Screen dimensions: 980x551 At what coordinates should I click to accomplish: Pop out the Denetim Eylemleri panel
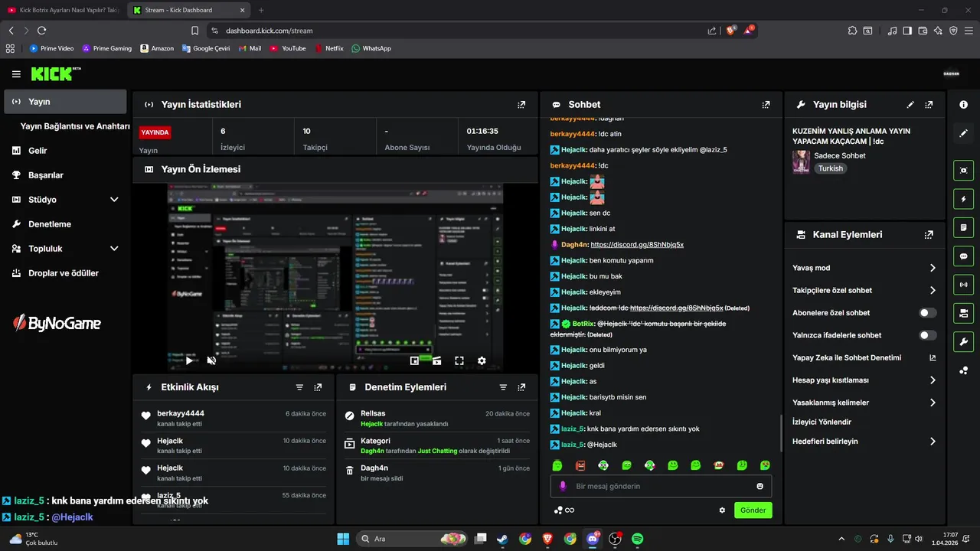[521, 387]
